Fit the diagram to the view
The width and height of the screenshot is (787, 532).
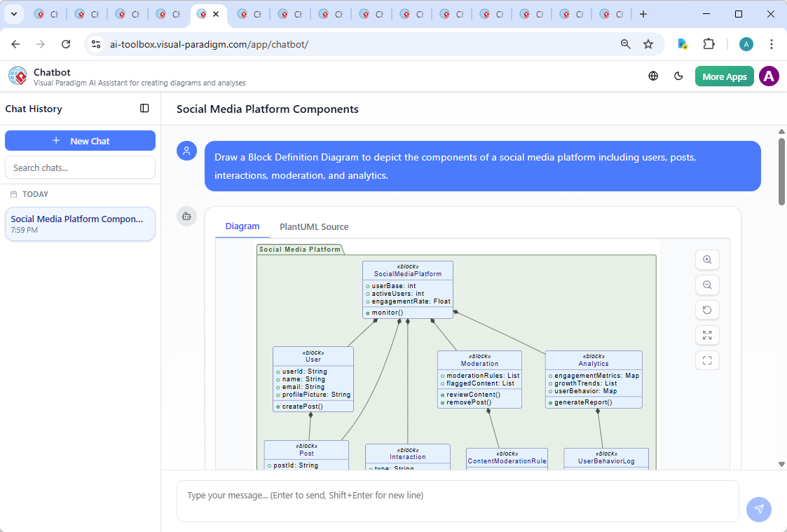click(707, 360)
